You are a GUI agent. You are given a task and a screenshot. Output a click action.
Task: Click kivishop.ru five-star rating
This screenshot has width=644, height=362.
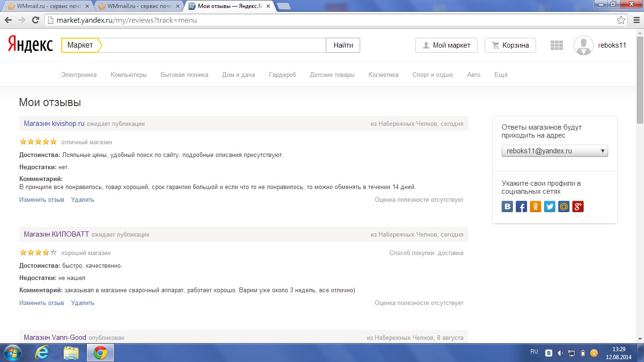click(38, 142)
